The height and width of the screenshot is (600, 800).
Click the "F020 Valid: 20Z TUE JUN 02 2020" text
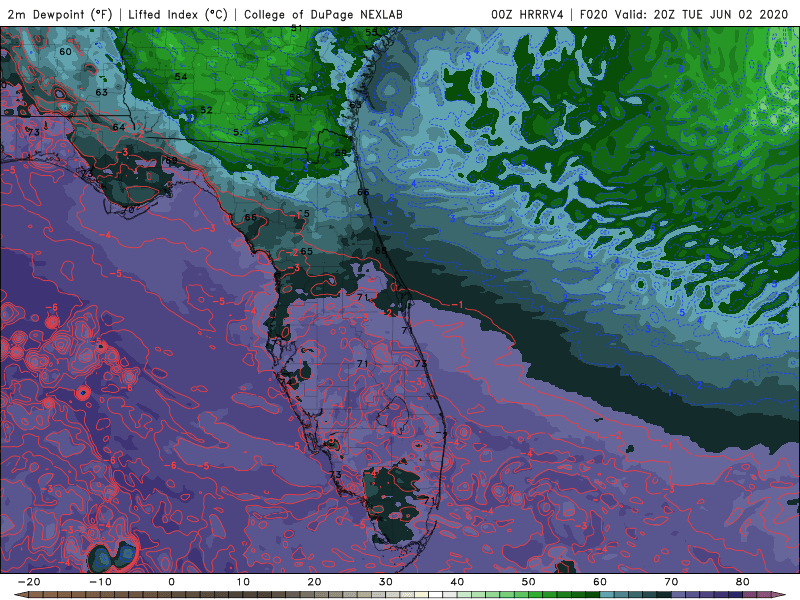coord(684,14)
